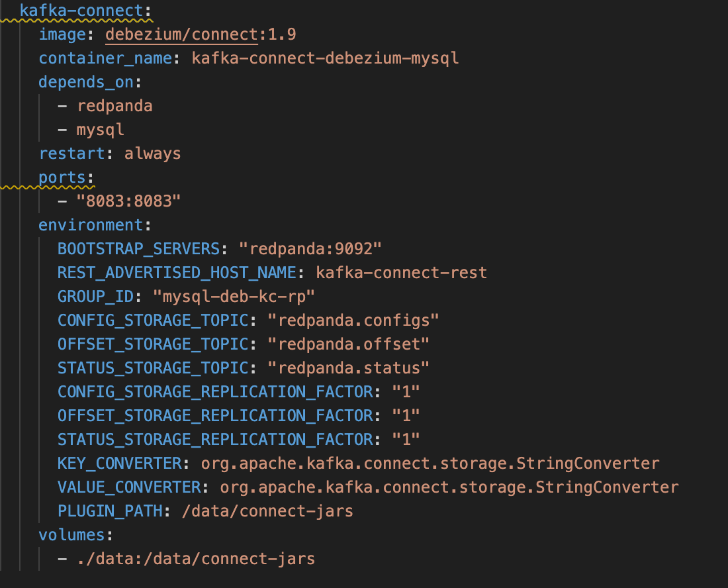
Task: Select the "mysql-deb-kc-rp" value
Action: (x=234, y=297)
